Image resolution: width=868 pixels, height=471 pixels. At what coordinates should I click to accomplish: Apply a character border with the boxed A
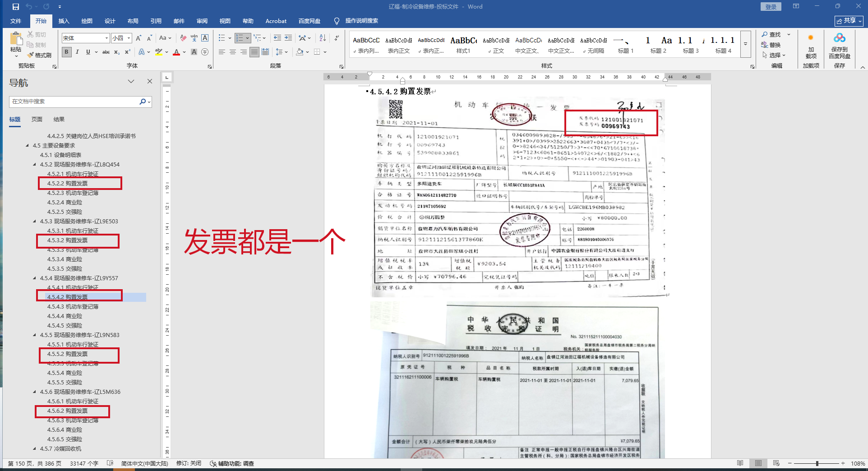click(205, 38)
